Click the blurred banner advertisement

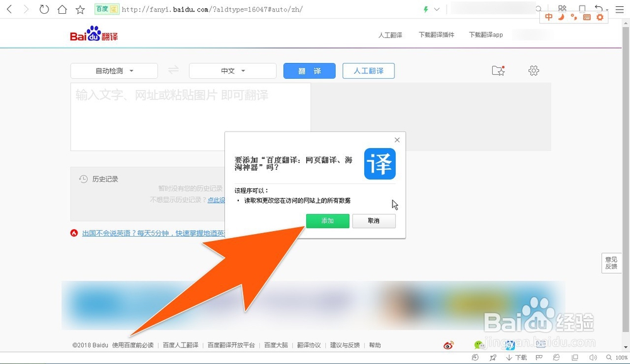(x=313, y=305)
